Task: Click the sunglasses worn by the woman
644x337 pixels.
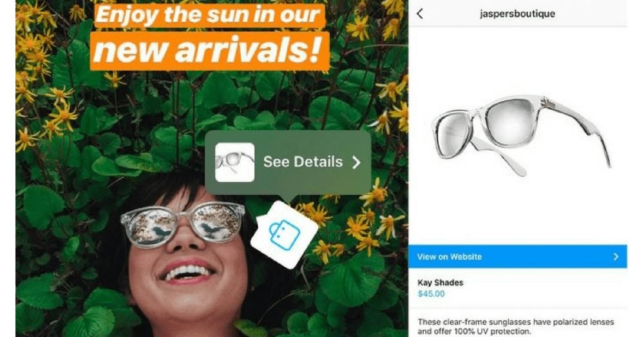Action: (x=182, y=223)
